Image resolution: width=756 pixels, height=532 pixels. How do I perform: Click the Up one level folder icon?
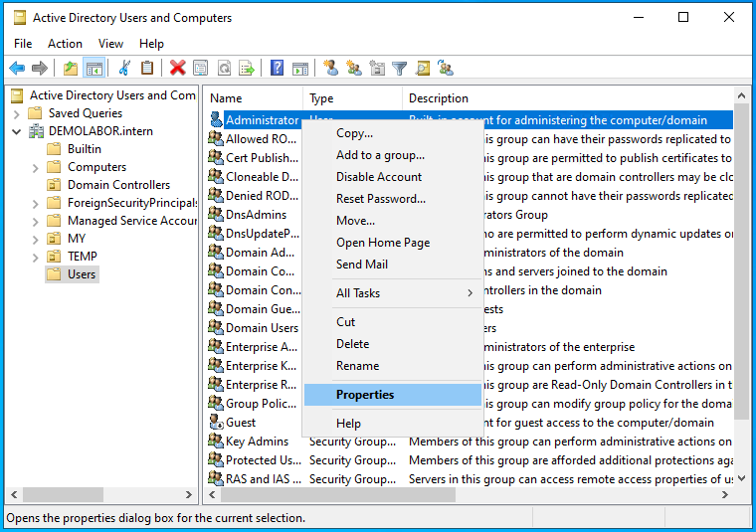[70, 68]
